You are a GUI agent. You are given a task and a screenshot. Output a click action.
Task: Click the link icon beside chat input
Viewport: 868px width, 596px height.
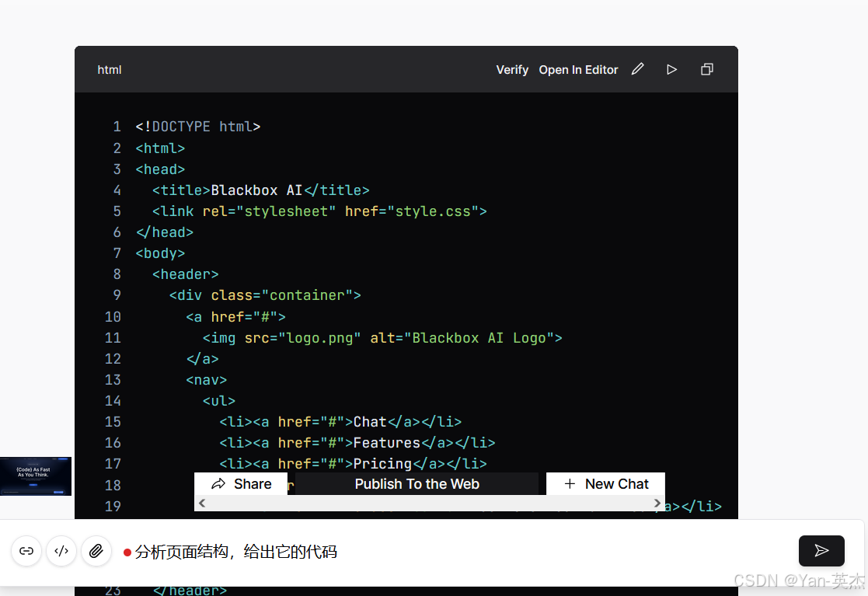pyautogui.click(x=26, y=551)
